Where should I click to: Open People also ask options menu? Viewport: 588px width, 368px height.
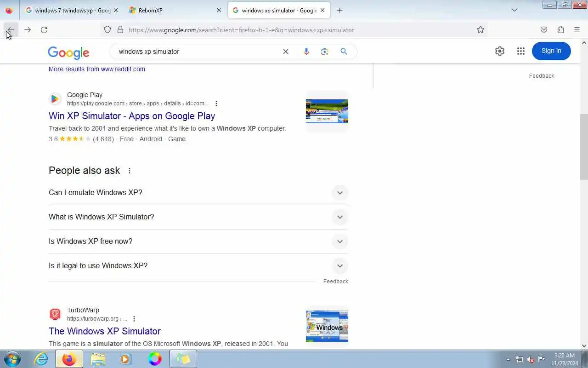tap(130, 171)
